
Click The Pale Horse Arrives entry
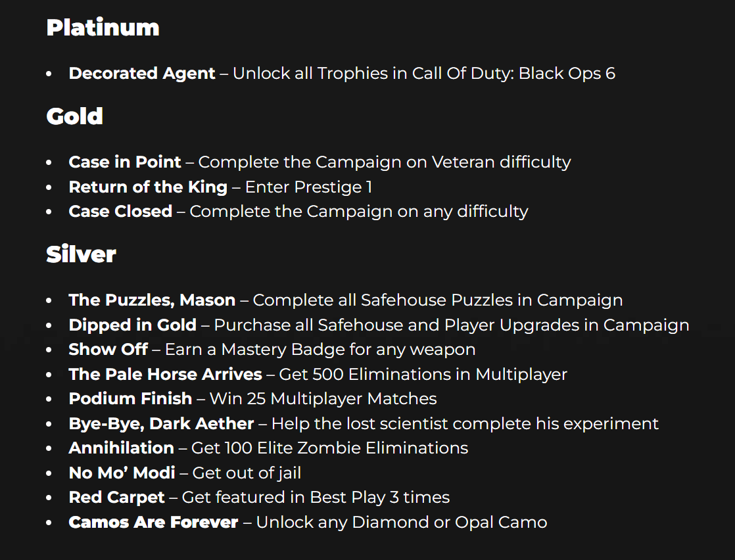click(165, 375)
